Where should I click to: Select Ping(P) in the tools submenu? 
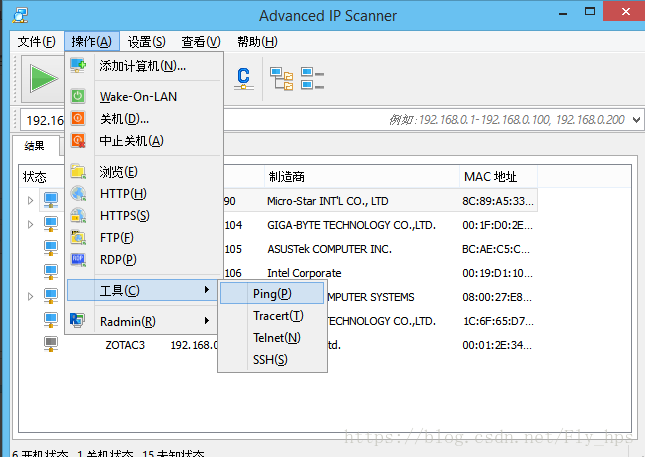272,294
